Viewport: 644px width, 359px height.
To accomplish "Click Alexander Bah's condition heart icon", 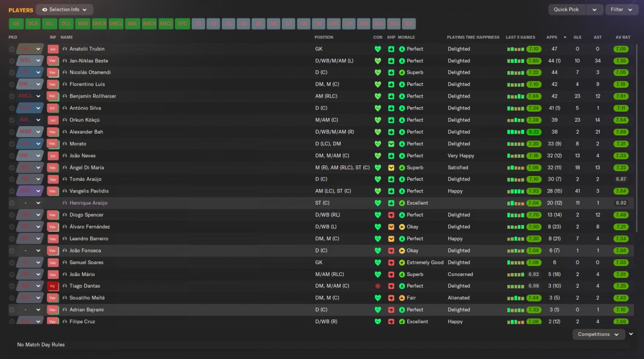I will click(378, 132).
